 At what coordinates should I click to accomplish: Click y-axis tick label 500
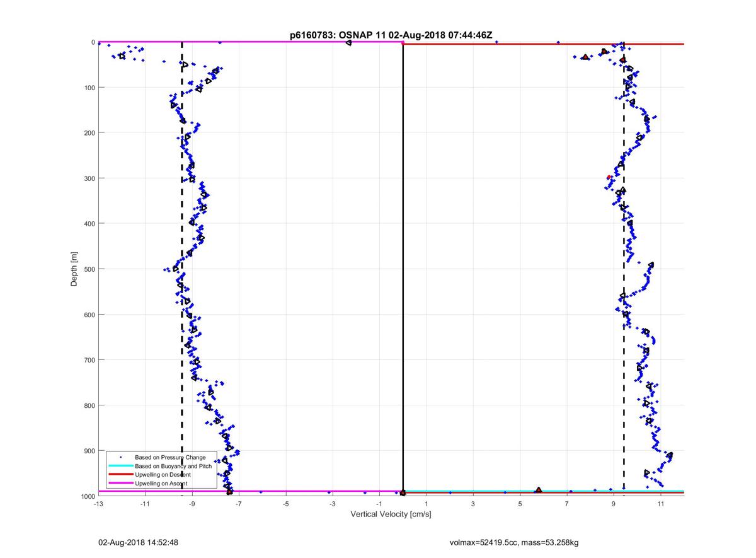[x=89, y=269]
